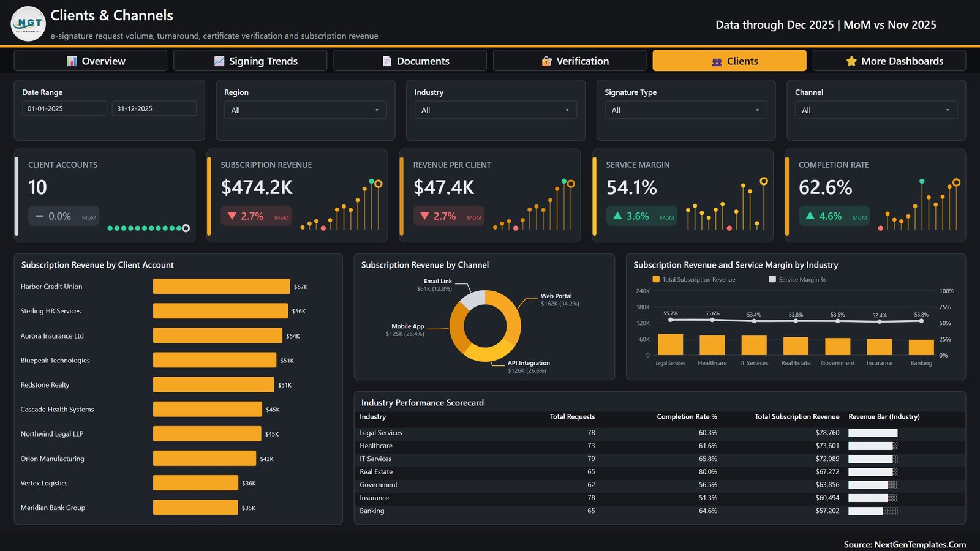Image resolution: width=980 pixels, height=551 pixels.
Task: Sort by Completion Rate % column header
Action: (687, 417)
